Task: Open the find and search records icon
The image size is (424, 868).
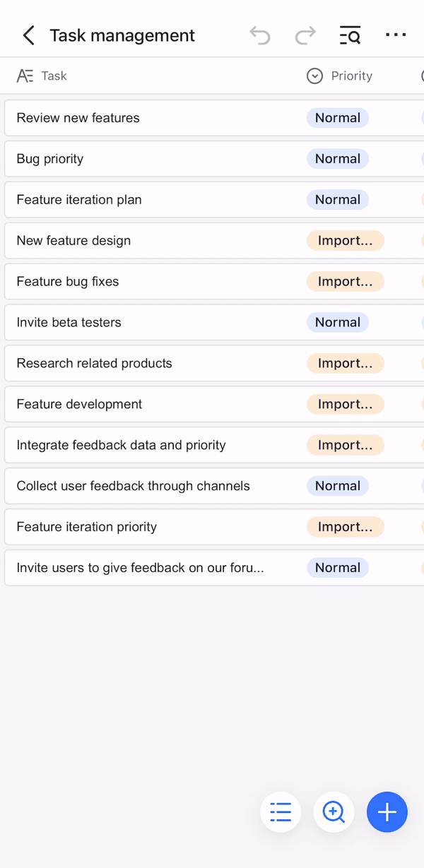Action: pos(350,35)
